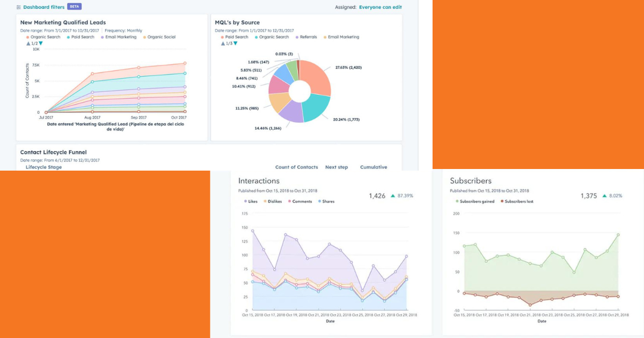Click the legend previous-page arrow next to 1/3
Image resolution: width=644 pixels, height=338 pixels.
coord(223,43)
